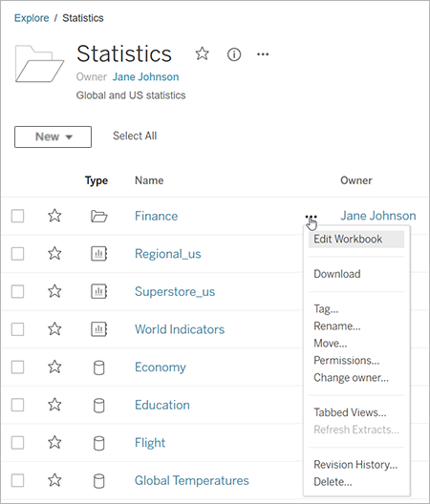Choose Move... from the context menu

point(331,344)
